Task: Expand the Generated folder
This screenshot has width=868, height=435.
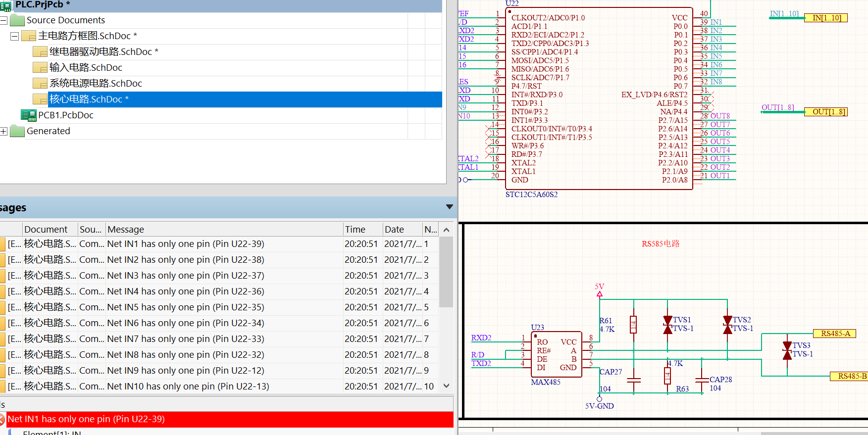Action: 3,131
